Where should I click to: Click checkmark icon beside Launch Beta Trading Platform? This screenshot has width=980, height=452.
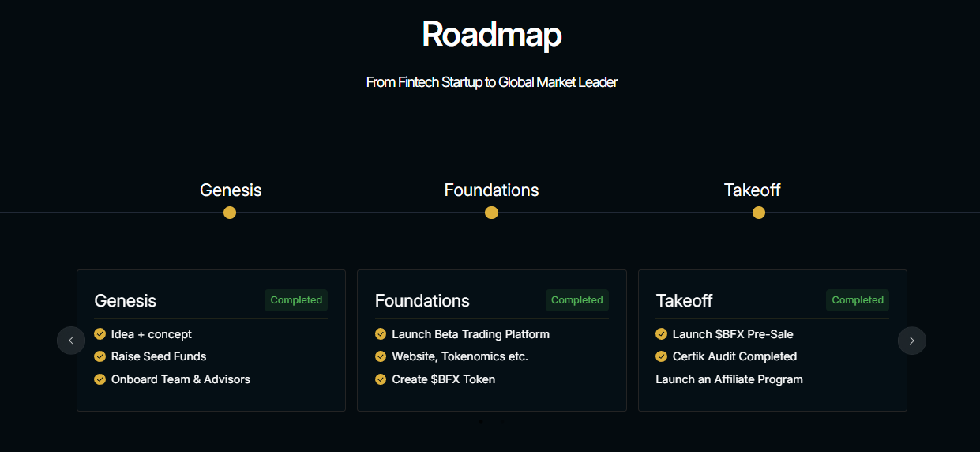pyautogui.click(x=381, y=334)
